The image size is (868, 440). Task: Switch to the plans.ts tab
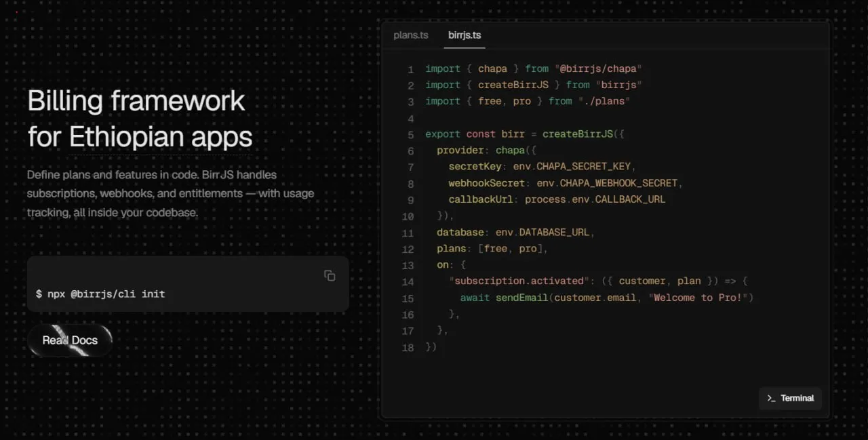click(x=411, y=35)
